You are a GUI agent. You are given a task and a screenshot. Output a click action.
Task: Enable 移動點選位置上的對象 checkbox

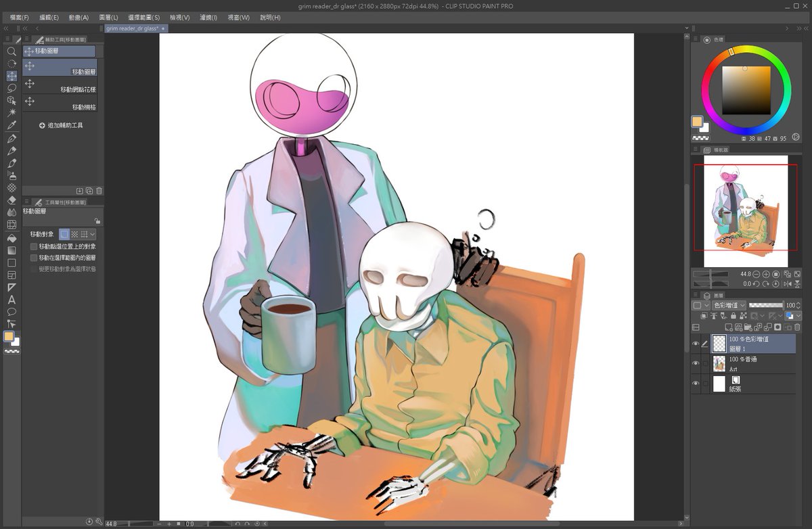click(x=34, y=247)
